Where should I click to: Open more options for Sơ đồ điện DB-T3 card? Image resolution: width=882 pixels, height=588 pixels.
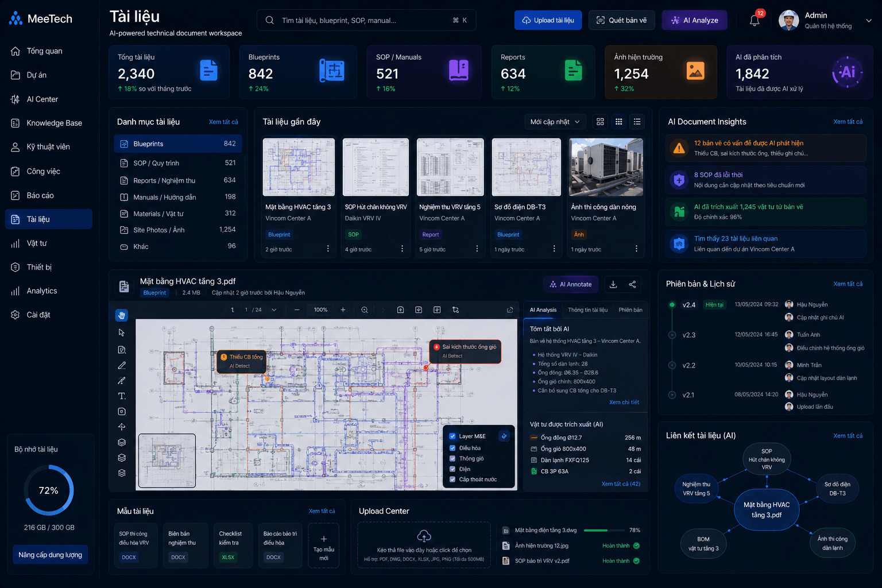pos(554,249)
